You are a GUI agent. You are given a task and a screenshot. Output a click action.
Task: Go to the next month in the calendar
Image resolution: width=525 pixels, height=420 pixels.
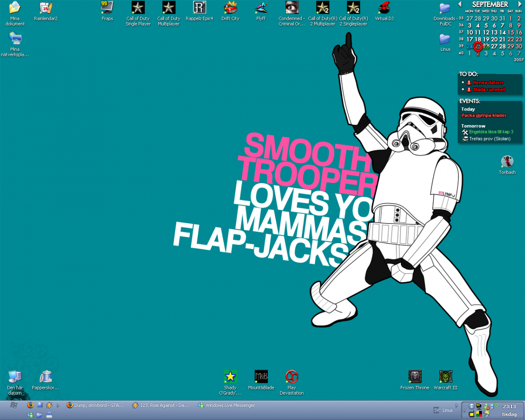pyautogui.click(x=520, y=4)
